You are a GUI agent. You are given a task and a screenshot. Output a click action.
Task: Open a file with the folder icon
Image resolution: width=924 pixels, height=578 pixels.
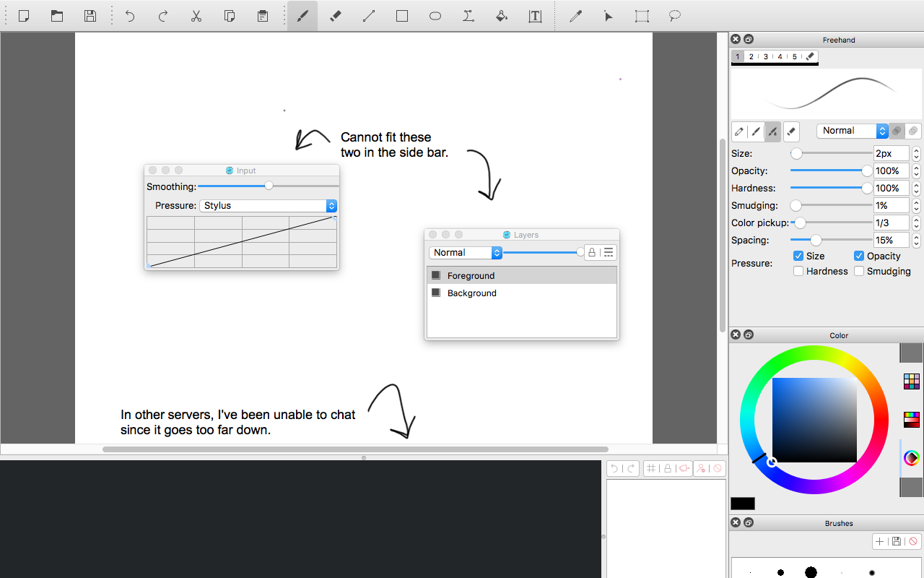57,16
